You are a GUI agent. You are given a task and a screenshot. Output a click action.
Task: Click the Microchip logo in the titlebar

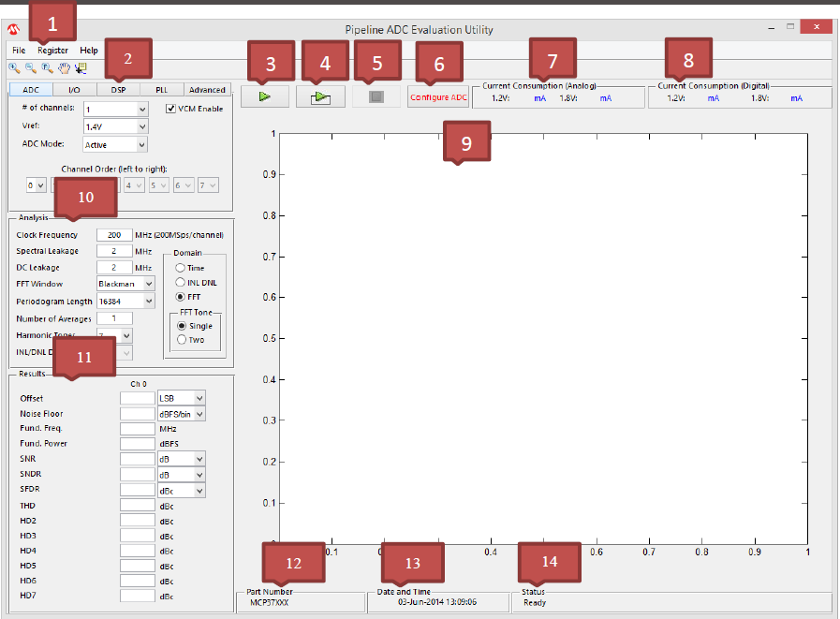12,28
